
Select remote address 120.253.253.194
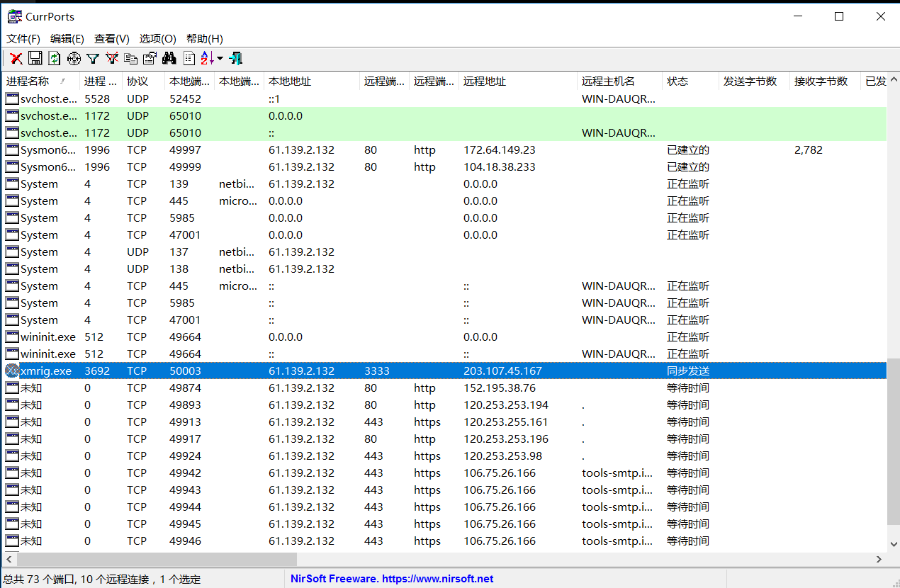pyautogui.click(x=506, y=405)
